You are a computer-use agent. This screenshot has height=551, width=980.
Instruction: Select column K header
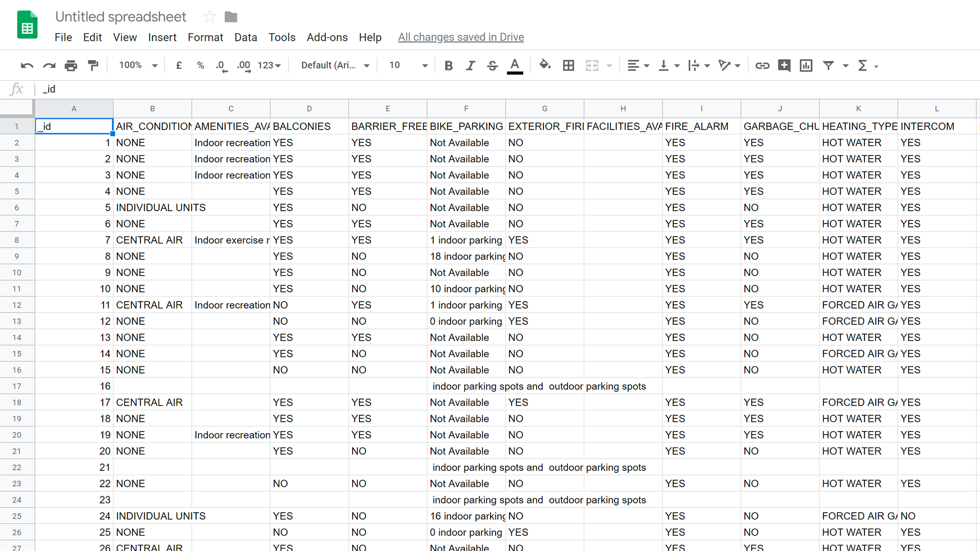point(859,109)
